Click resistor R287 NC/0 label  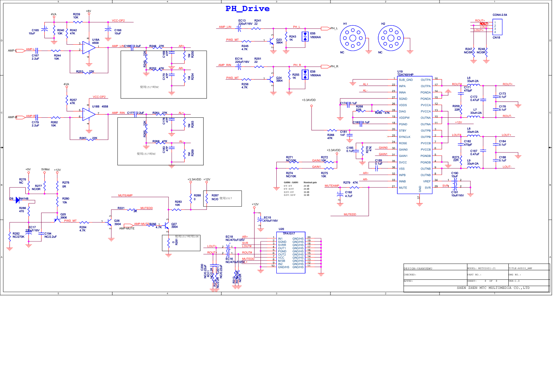click(x=215, y=197)
